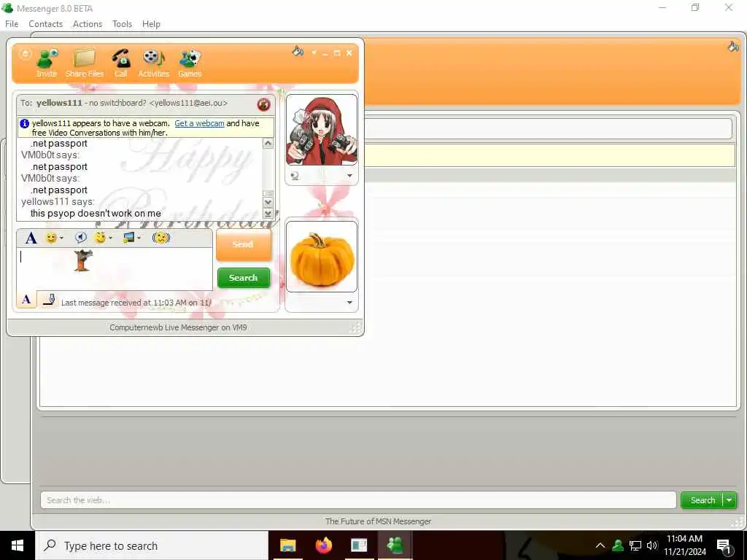Image resolution: width=747 pixels, height=560 pixels.
Task: Click the contact's anime avatar picture
Action: [321, 131]
